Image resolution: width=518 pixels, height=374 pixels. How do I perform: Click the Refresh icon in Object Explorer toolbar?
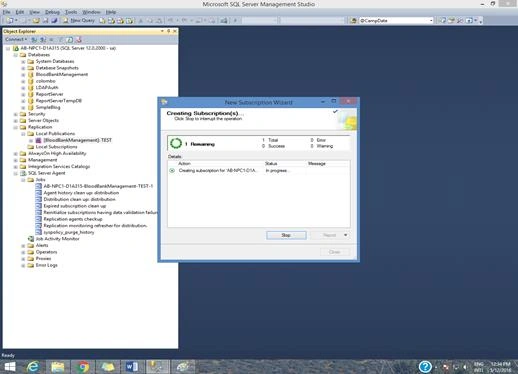(x=70, y=40)
